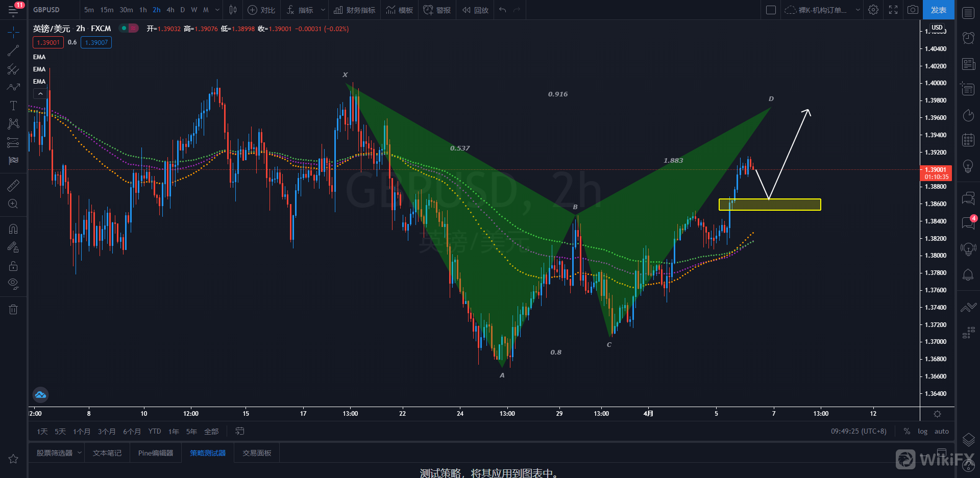
Task: Click the trash icon to remove drawings
Action: click(x=13, y=309)
